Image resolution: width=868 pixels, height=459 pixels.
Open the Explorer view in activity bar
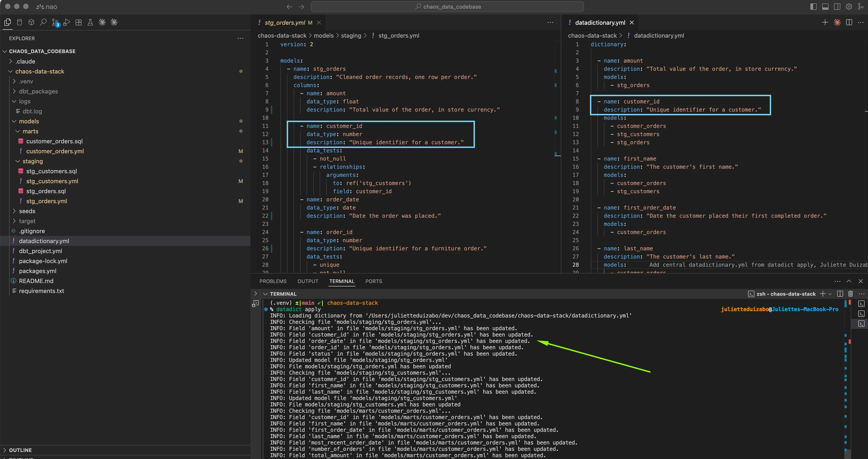[7, 22]
